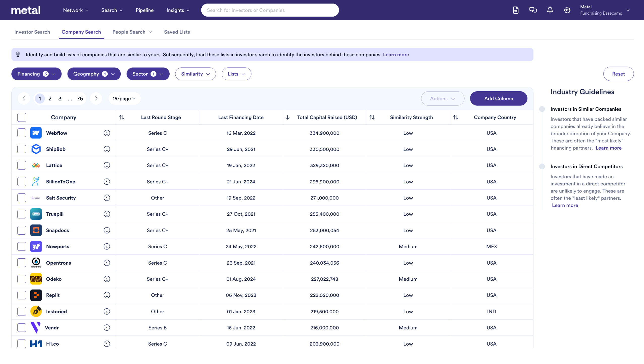
Task: Check the Lattice row checkbox
Action: pos(22,165)
